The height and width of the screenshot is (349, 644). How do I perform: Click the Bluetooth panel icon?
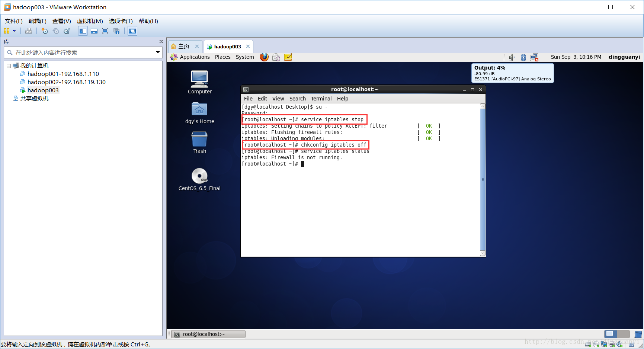tap(523, 57)
